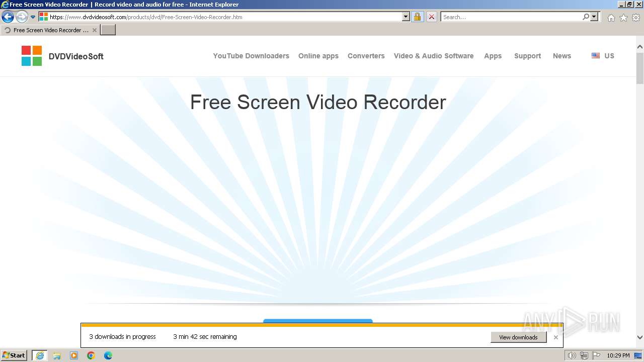Click the Action Center flag tray icon
Screen dimensions: 644x362
pyautogui.click(x=596, y=355)
